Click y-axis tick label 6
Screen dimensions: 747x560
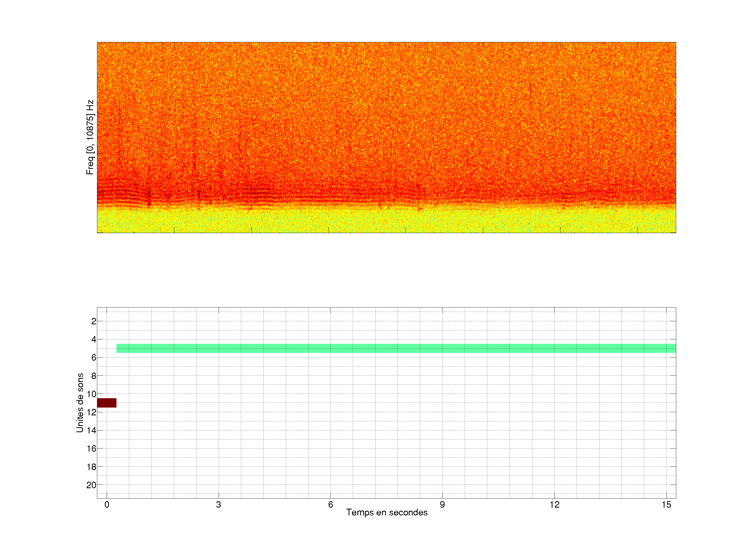pos(94,358)
